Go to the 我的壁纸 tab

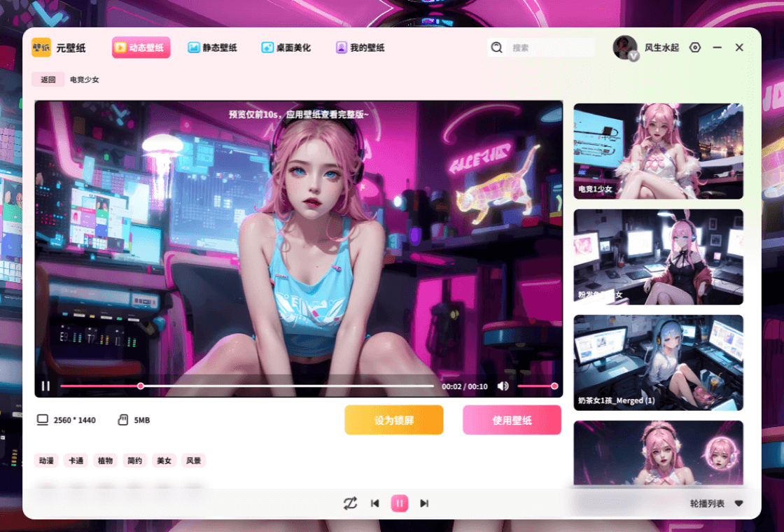[360, 48]
